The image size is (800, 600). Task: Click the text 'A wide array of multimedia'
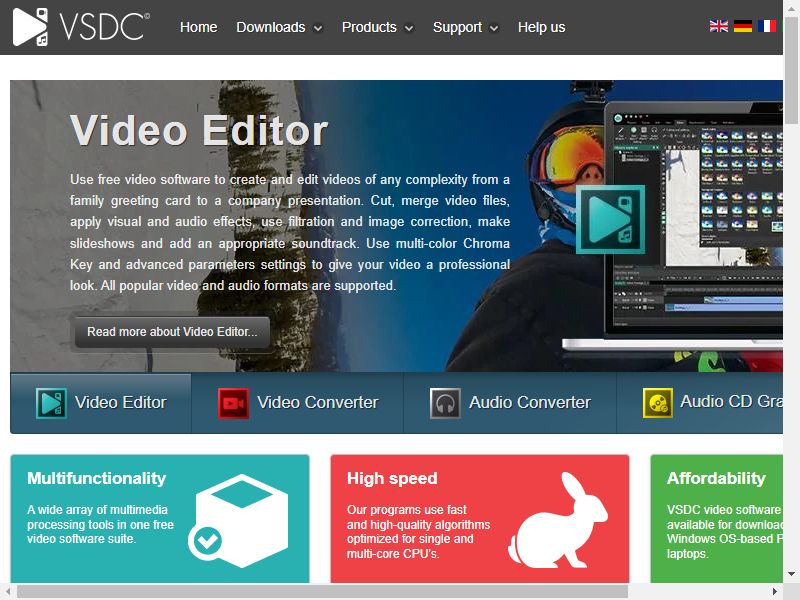[x=97, y=510]
